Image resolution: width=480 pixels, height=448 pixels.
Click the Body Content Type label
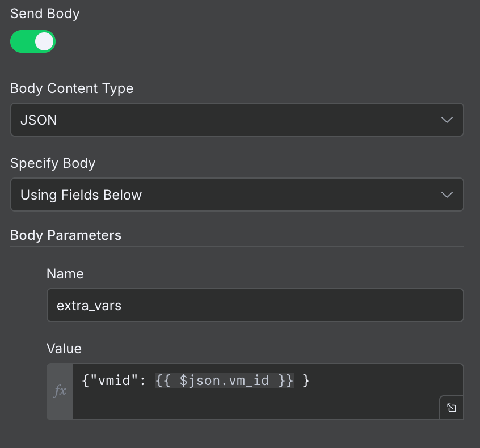click(x=71, y=88)
